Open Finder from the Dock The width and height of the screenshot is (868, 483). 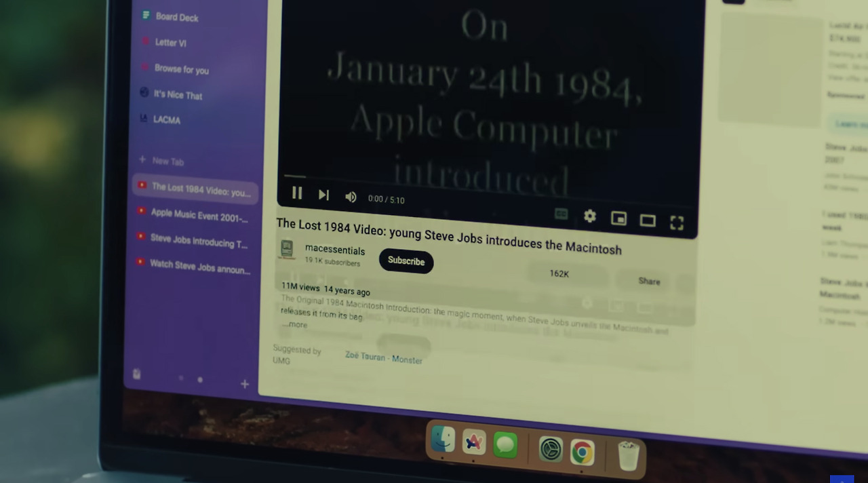coord(443,439)
